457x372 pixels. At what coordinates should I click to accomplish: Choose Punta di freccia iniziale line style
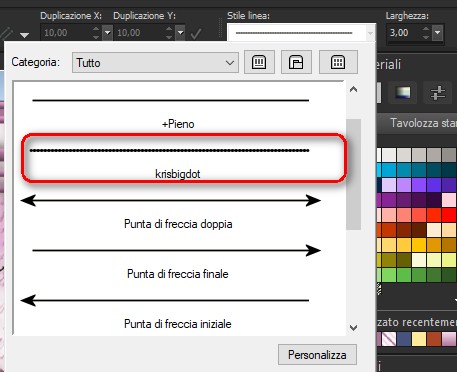(178, 312)
